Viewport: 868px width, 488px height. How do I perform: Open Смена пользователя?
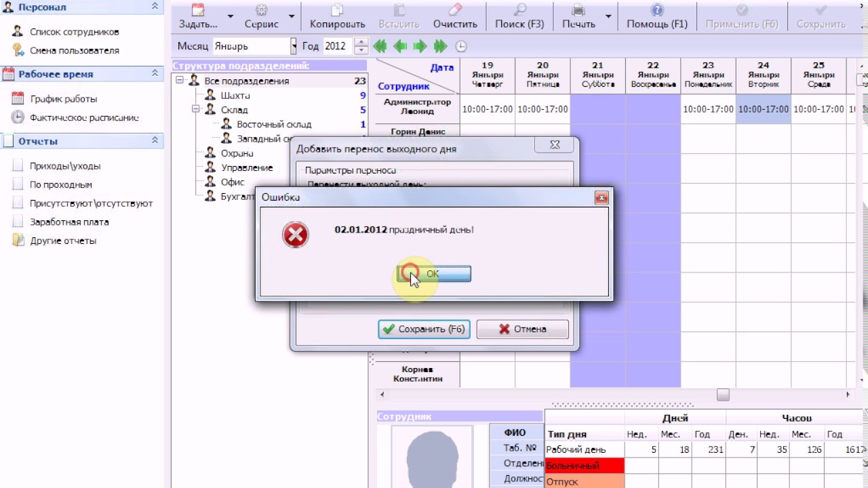tap(75, 51)
